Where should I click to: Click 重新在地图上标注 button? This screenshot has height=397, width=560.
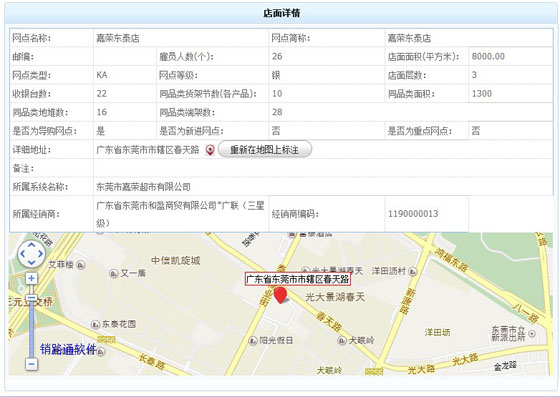(265, 150)
